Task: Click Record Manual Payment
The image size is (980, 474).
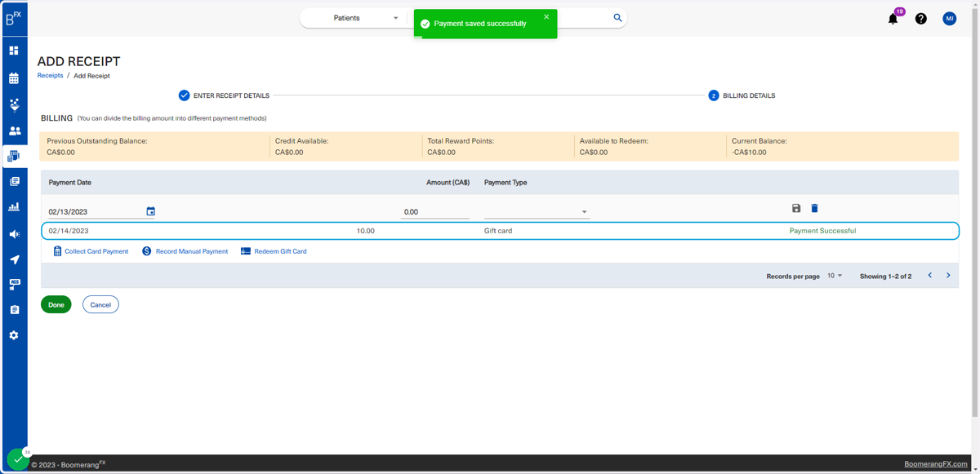Action: [185, 251]
